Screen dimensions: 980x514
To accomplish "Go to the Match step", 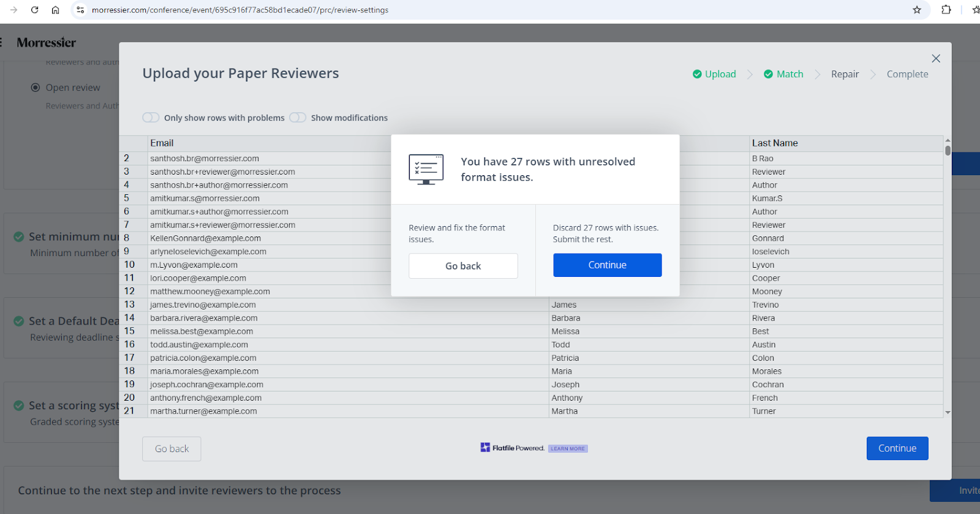I will (x=783, y=74).
